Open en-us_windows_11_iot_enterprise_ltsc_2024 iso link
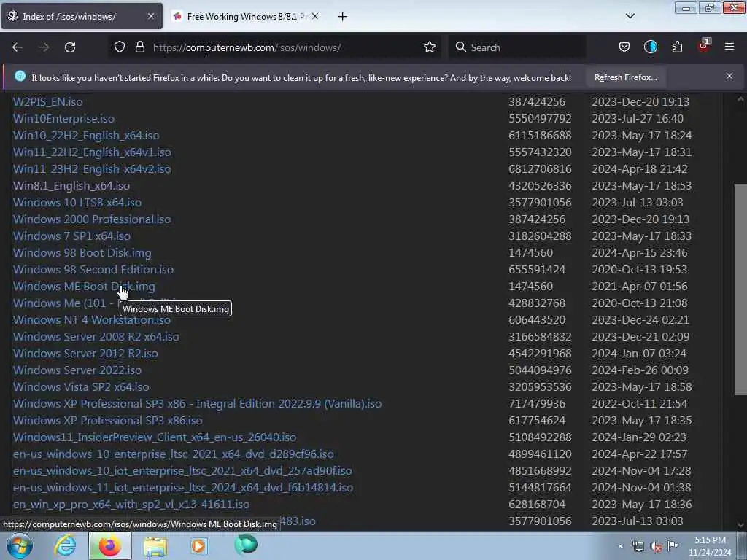The height and width of the screenshot is (560, 747). pos(183,488)
